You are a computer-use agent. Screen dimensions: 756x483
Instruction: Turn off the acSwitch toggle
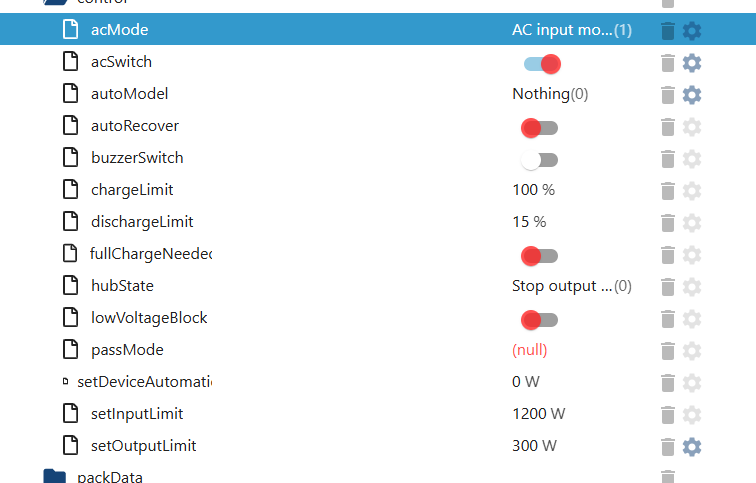pos(541,64)
